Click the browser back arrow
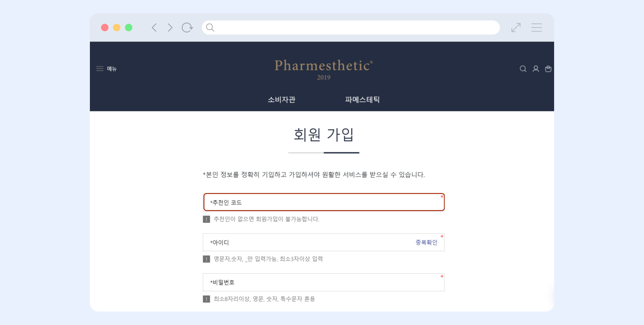644x325 pixels. pyautogui.click(x=154, y=27)
